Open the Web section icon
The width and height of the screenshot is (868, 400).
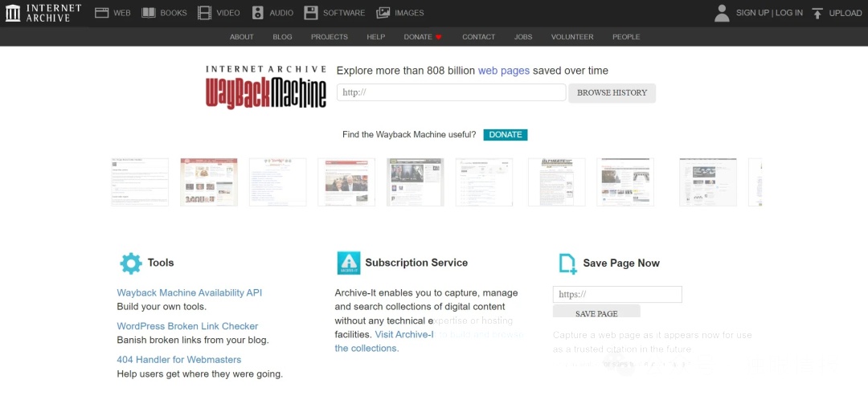tap(101, 13)
